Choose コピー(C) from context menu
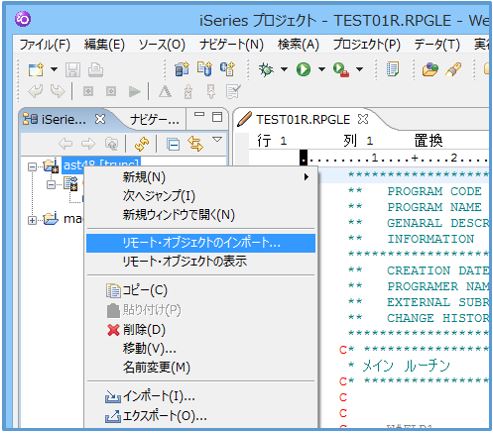 pos(201,291)
